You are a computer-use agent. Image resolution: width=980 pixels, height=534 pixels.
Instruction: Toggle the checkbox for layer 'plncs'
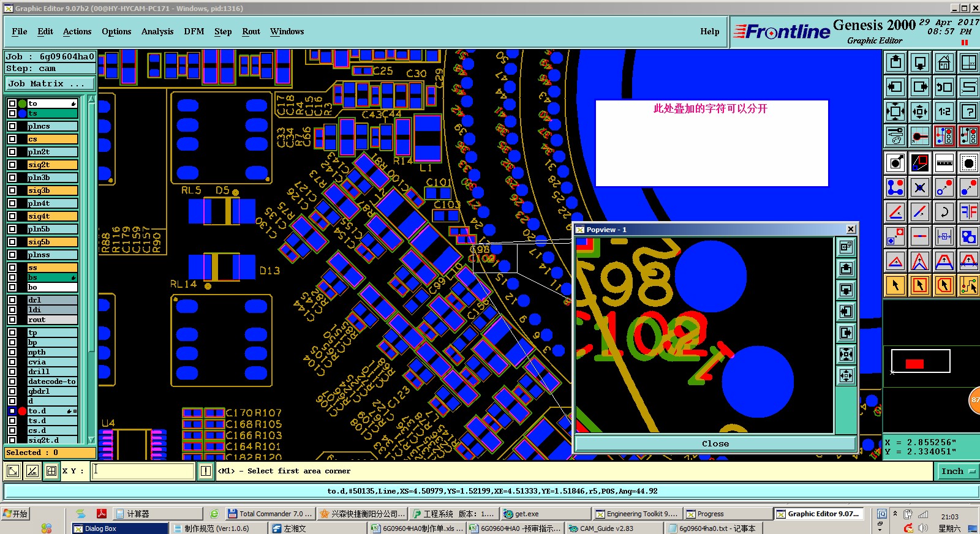pyautogui.click(x=12, y=126)
